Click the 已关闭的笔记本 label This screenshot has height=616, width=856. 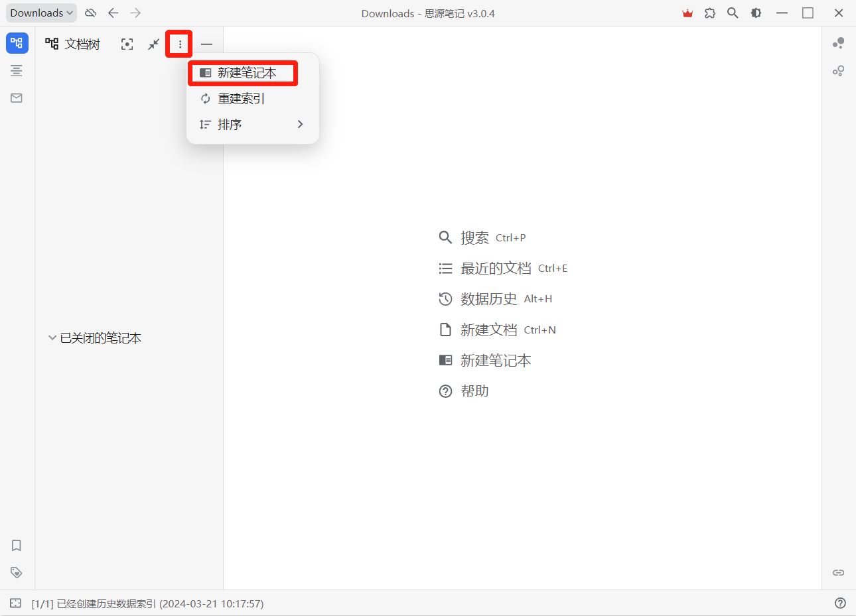[101, 338]
